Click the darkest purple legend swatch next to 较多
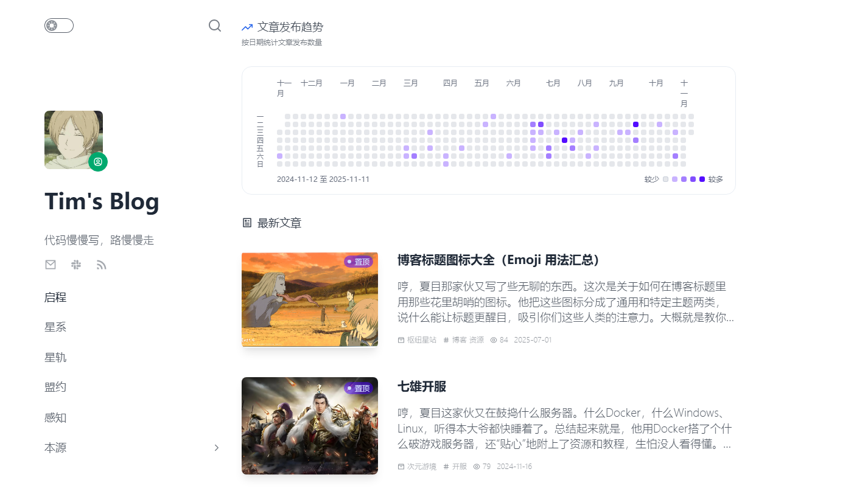This screenshot has width=868, height=497. click(702, 179)
